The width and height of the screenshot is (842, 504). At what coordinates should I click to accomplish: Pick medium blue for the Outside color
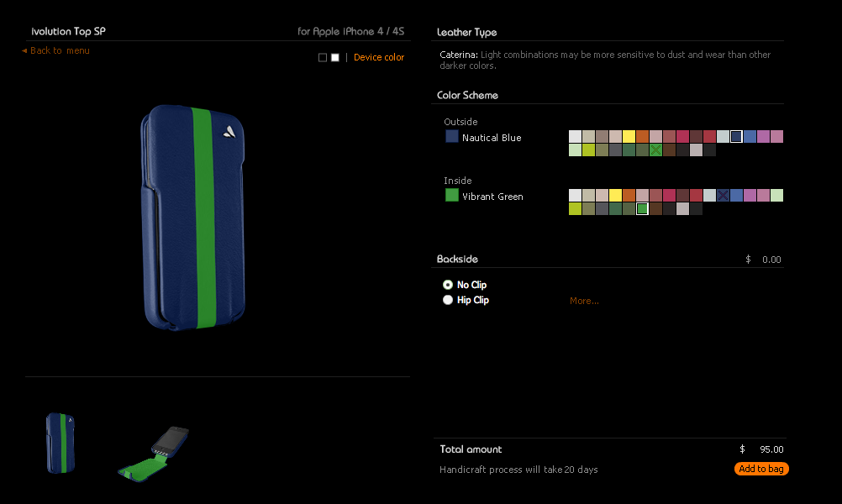pos(750,136)
